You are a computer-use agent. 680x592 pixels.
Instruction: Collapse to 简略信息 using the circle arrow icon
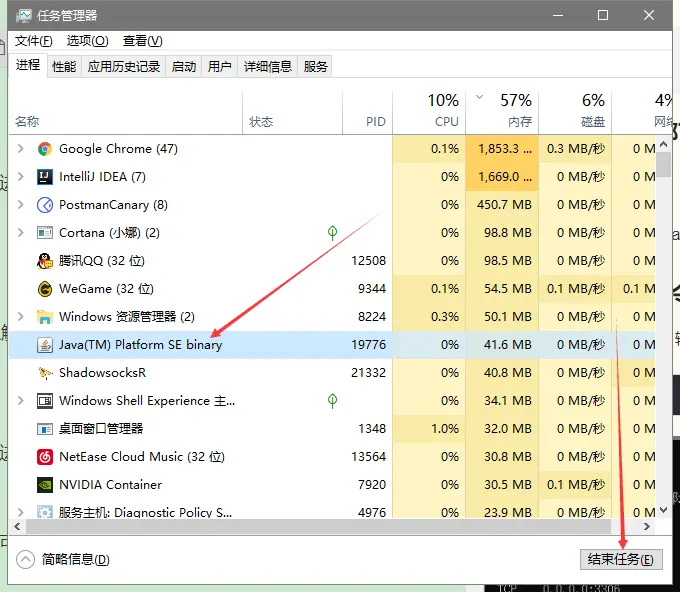25,559
